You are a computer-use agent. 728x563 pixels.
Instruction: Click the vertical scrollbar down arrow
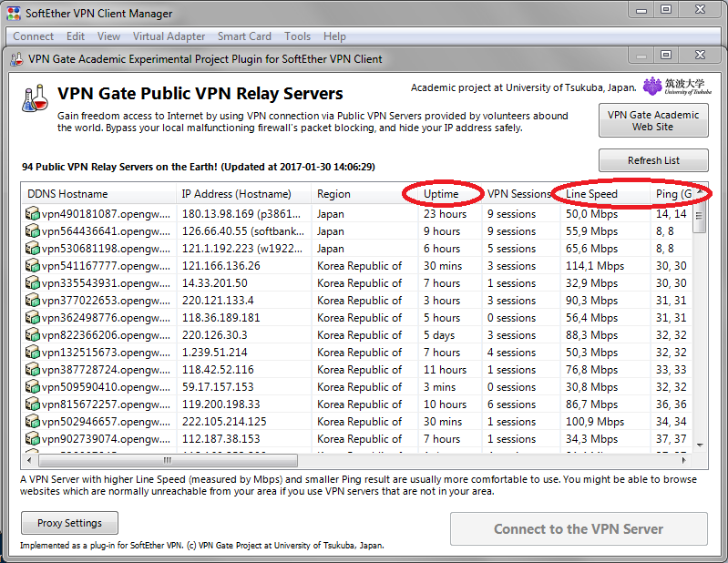pos(700,445)
